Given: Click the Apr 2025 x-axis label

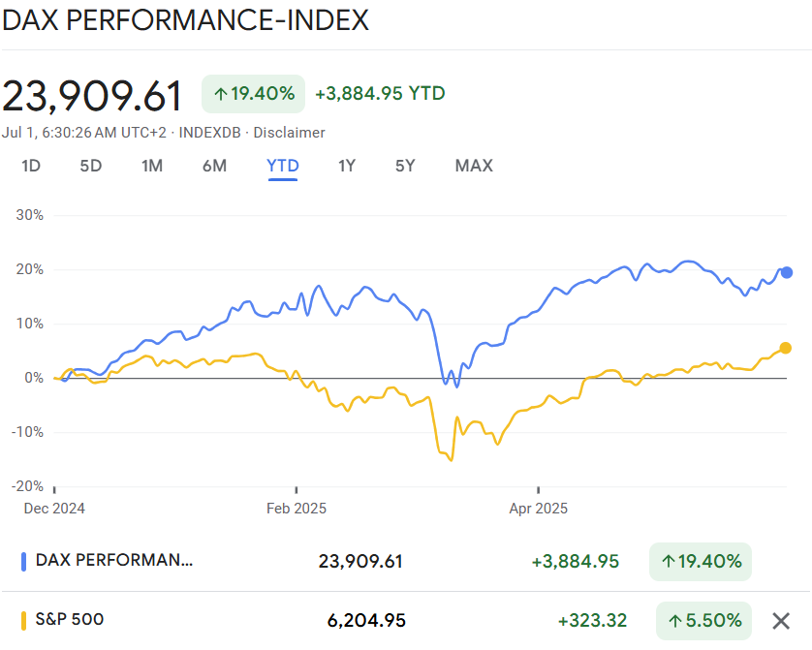Looking at the screenshot, I should (x=539, y=509).
